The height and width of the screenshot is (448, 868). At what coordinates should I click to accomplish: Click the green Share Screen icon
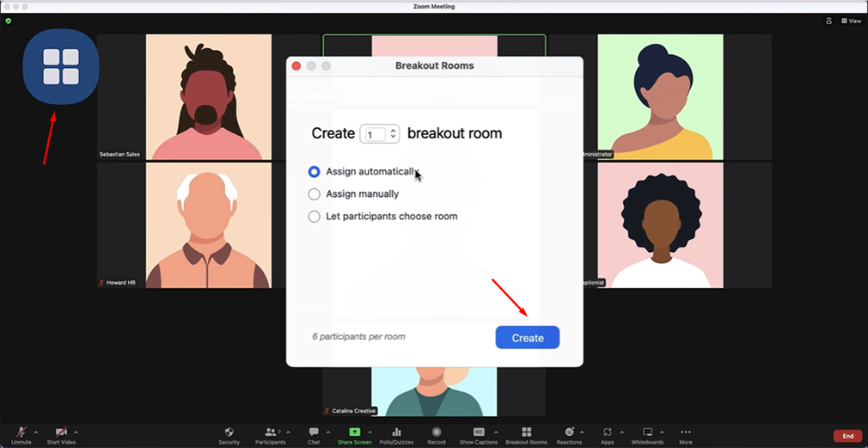(354, 432)
